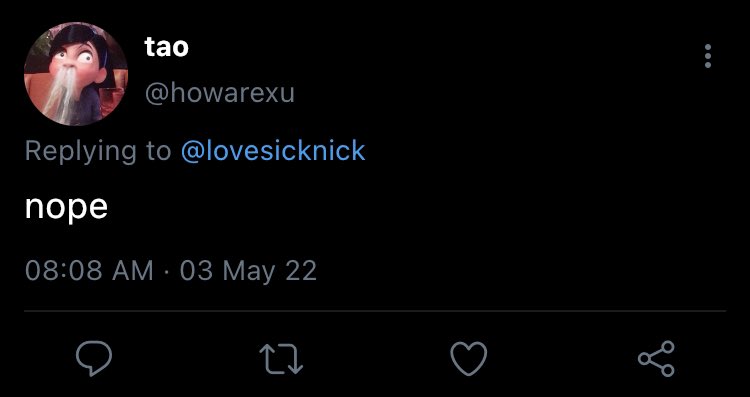The image size is (750, 397).
Task: Select the tweet text "nope"
Action: click(66, 208)
